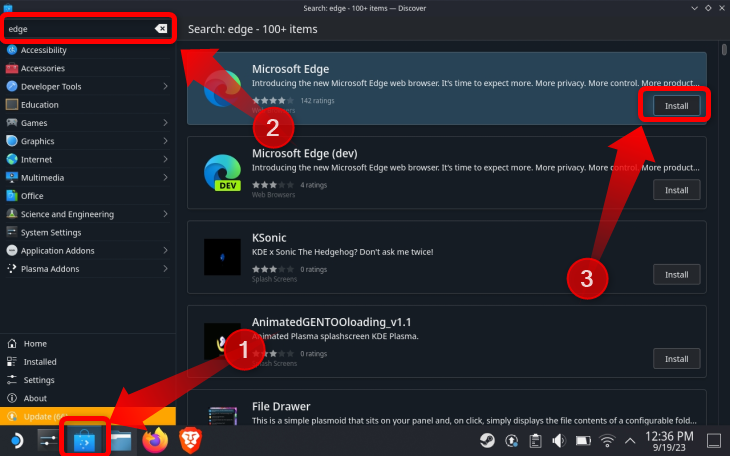Click the Microsoft Edge (dev) app icon

pyautogui.click(x=221, y=172)
